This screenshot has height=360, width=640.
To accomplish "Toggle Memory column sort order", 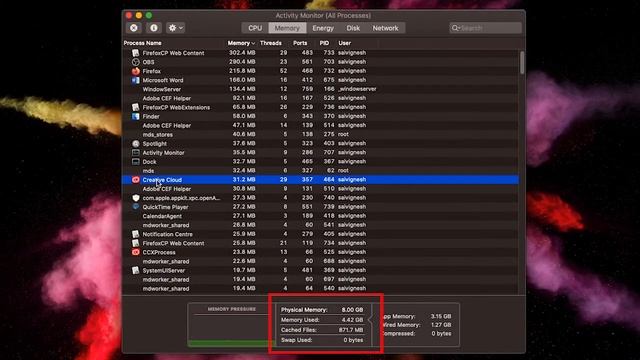I will pos(241,43).
